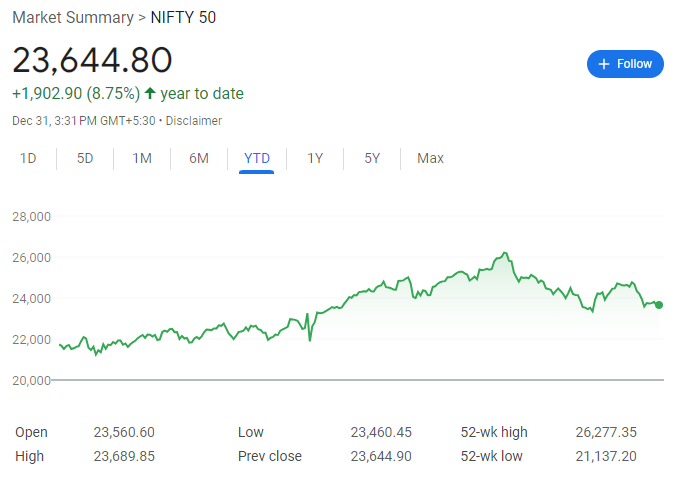Show the Max time range

[430, 158]
